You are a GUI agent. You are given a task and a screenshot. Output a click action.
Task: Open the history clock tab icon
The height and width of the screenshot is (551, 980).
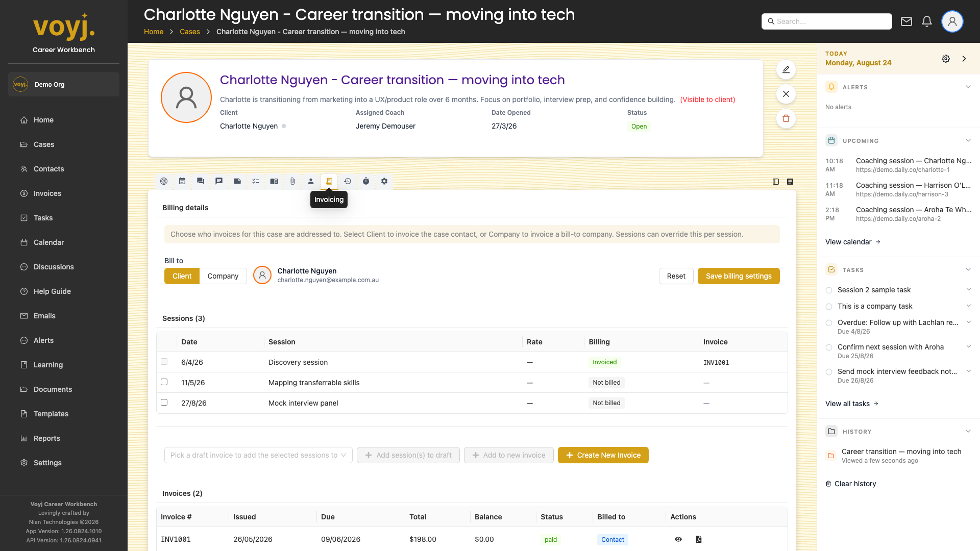pos(348,181)
